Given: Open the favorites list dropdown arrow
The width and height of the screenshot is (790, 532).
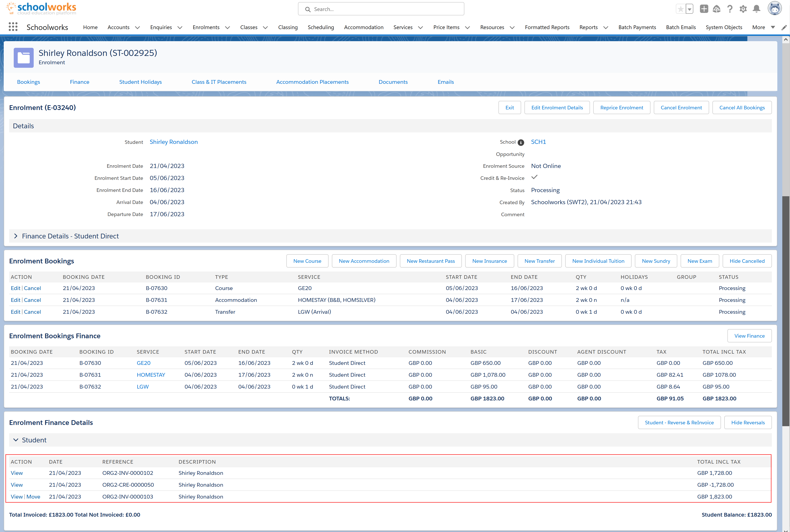Looking at the screenshot, I should click(x=689, y=9).
